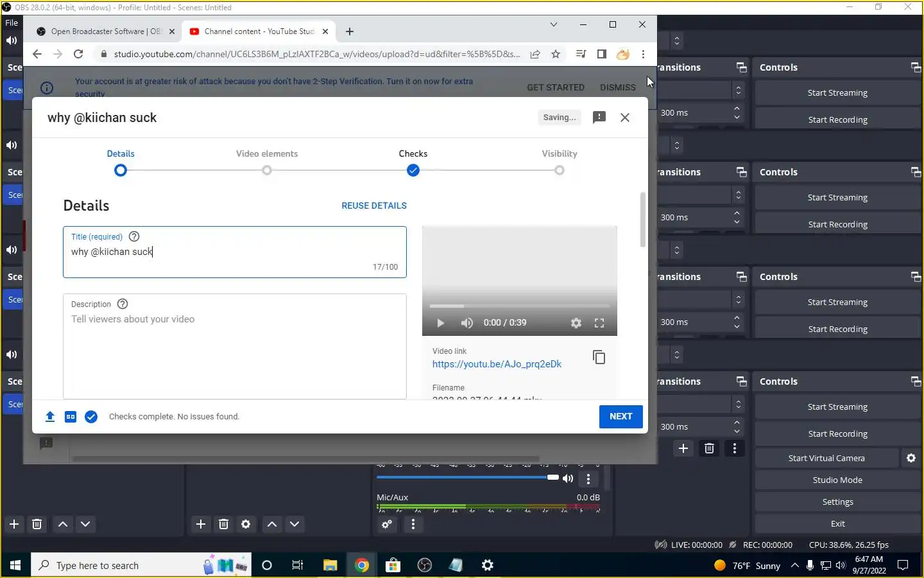The height and width of the screenshot is (578, 924).
Task: Click help icon beside Title (required)
Action: pyautogui.click(x=134, y=236)
